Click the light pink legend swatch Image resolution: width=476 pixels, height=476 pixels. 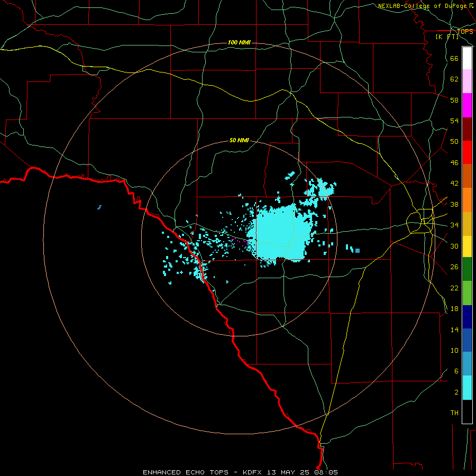pyautogui.click(x=467, y=81)
